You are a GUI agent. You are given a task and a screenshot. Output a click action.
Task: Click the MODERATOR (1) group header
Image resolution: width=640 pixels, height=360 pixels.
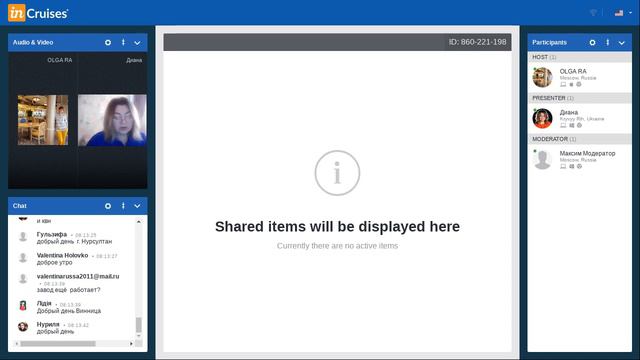coord(580,139)
